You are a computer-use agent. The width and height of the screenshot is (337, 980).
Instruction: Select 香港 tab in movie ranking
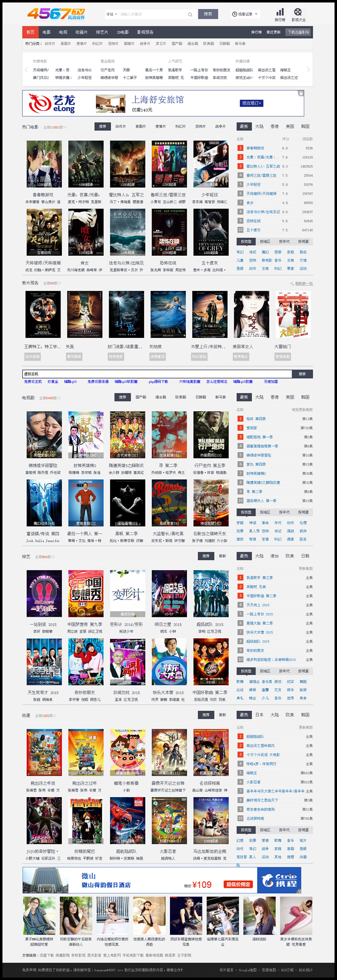[275, 126]
